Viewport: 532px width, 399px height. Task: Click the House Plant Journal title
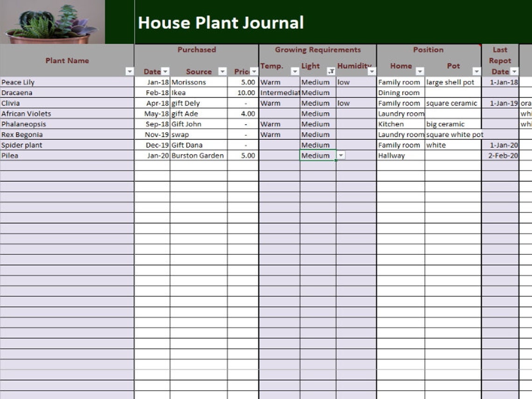coord(220,22)
